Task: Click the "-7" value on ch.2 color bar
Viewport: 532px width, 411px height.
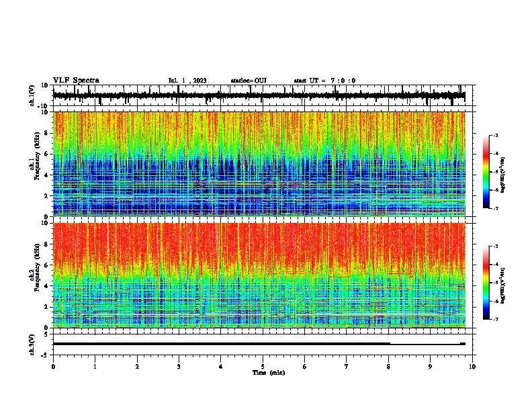Action: pyautogui.click(x=496, y=319)
